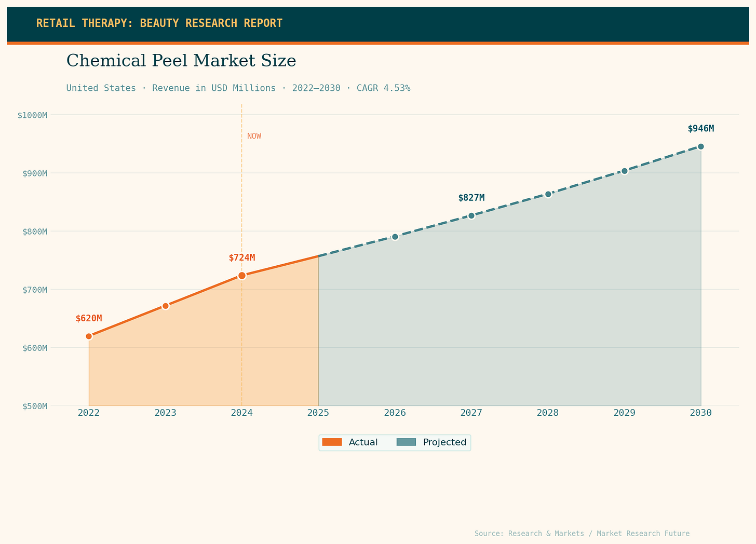Click the '2029' x-axis label

(625, 413)
